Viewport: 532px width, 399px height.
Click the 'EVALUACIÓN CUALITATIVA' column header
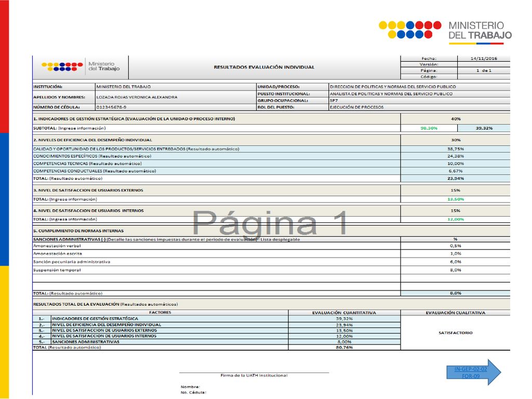pos(455,313)
